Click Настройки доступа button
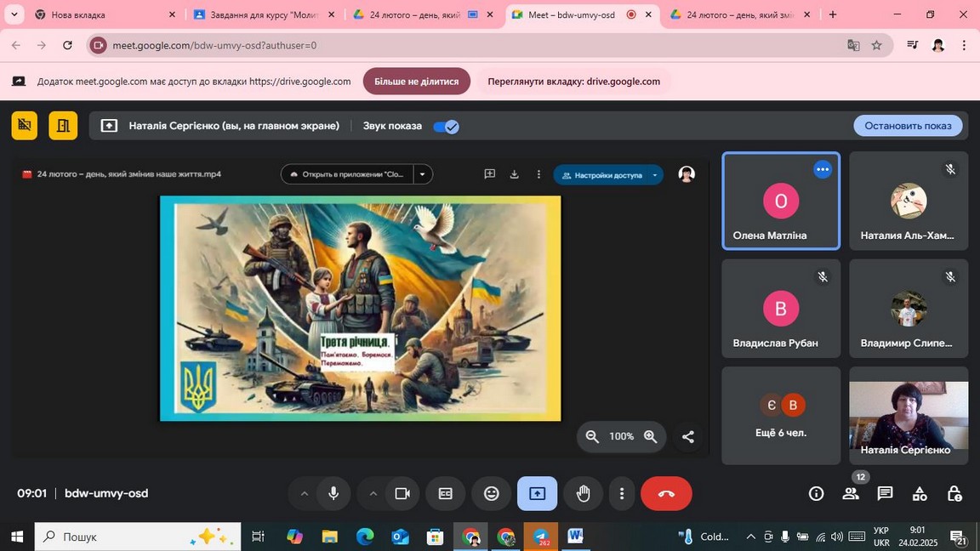The width and height of the screenshot is (980, 551). tap(601, 175)
